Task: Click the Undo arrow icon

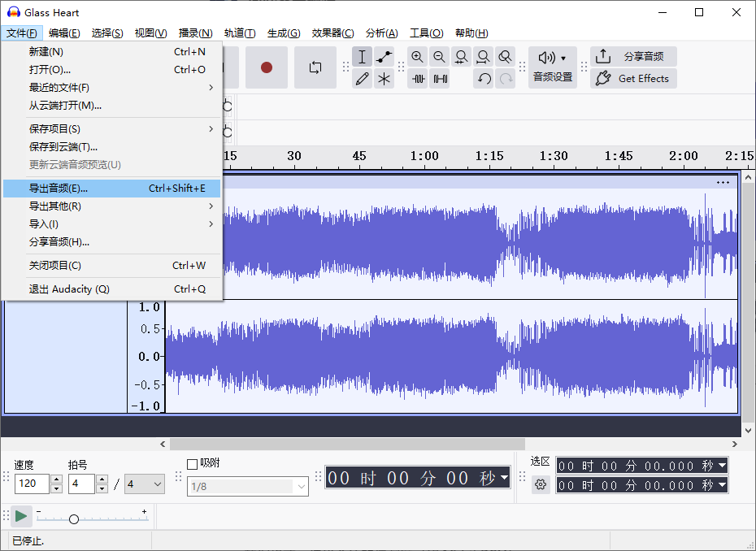Action: [x=484, y=79]
